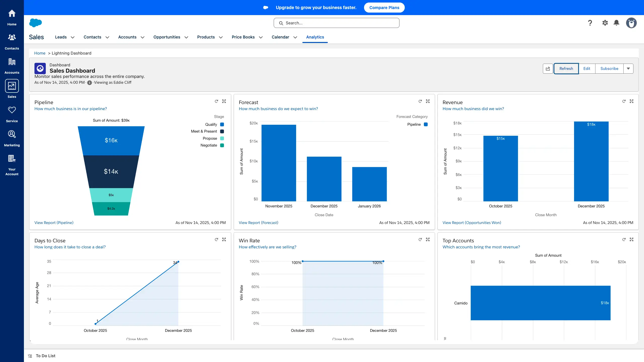
Task: Open the Calendar menu item
Action: coord(280,37)
